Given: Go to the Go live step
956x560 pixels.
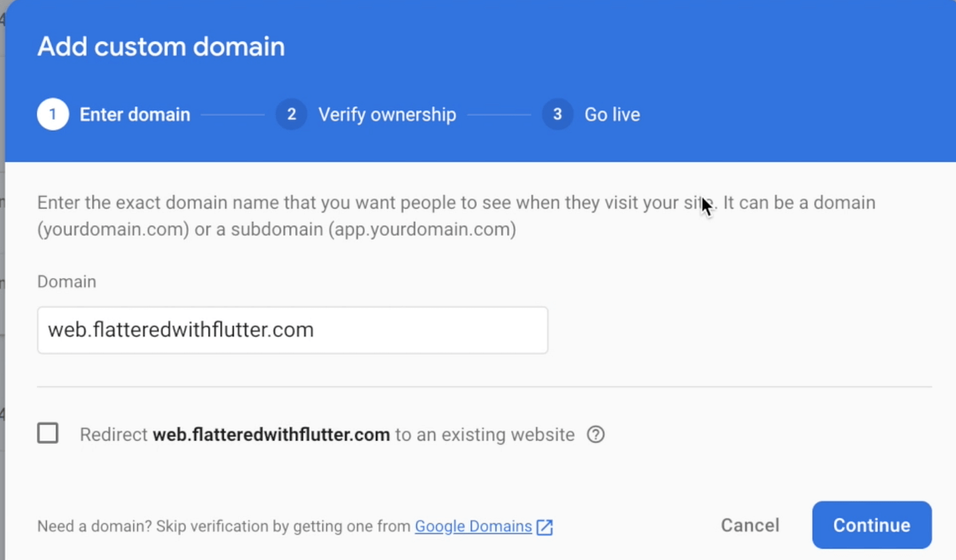Looking at the screenshot, I should click(612, 115).
